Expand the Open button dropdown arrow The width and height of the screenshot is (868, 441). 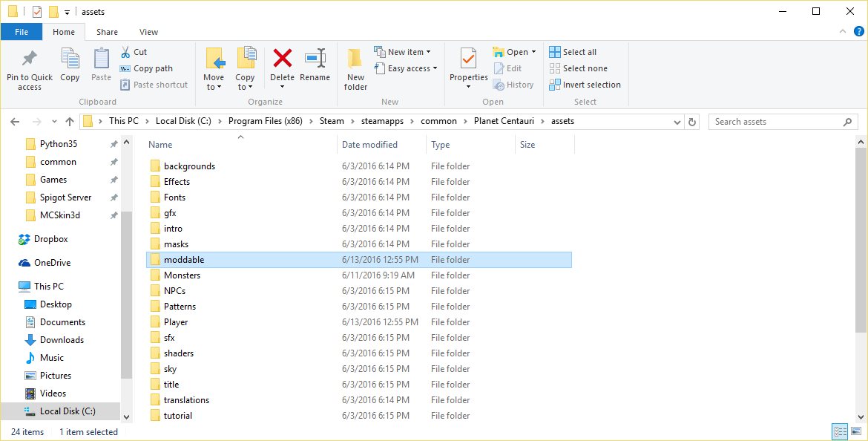533,52
